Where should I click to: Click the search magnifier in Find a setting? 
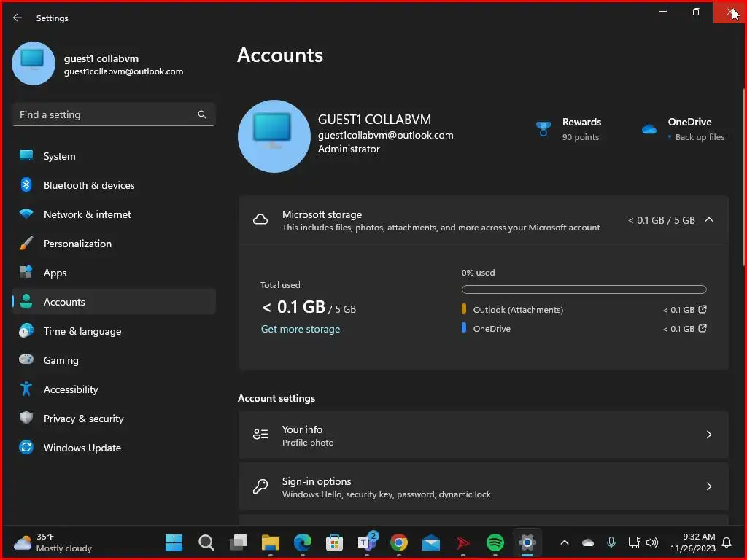click(202, 114)
